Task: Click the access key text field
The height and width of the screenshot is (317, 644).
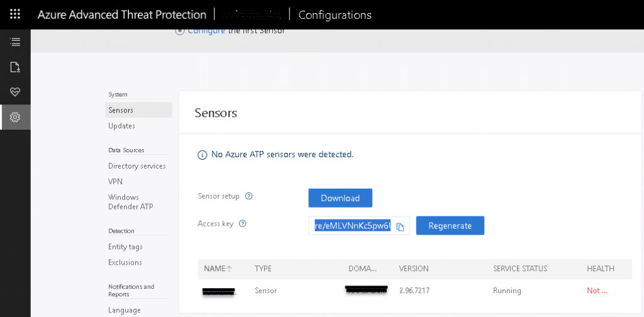Action: point(352,226)
